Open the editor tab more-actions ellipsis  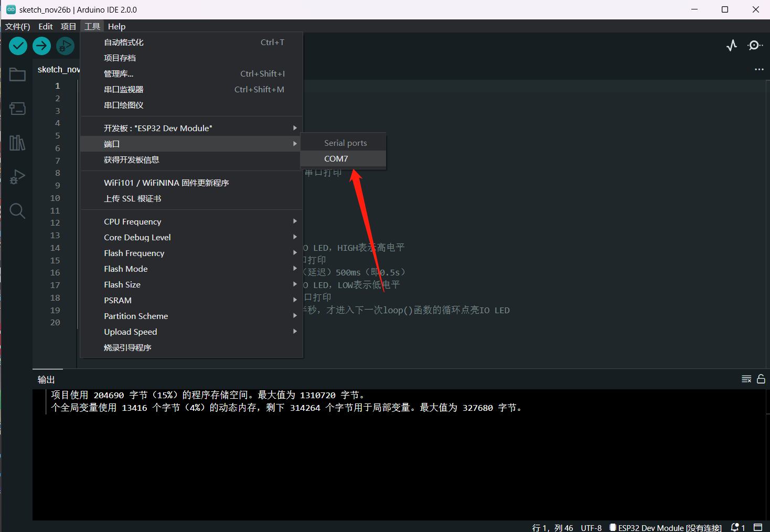(x=759, y=69)
